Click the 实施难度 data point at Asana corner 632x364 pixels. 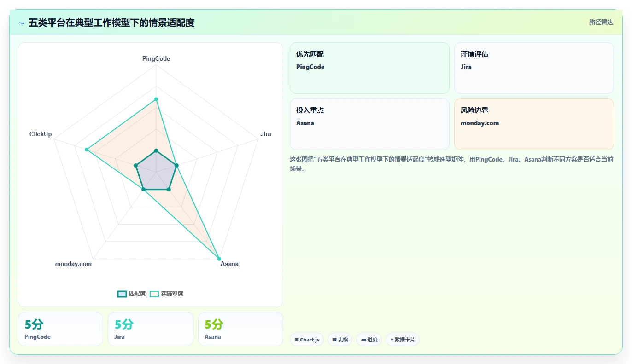click(219, 259)
